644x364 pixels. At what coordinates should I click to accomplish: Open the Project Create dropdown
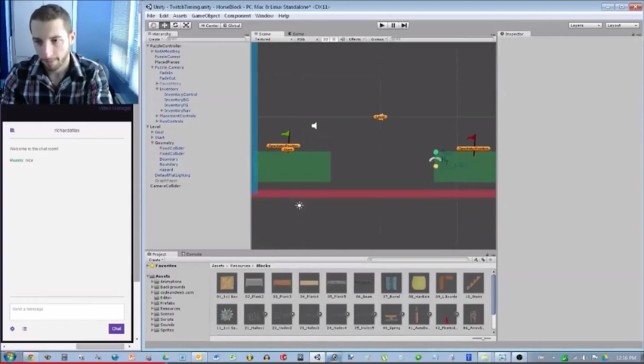(156, 260)
